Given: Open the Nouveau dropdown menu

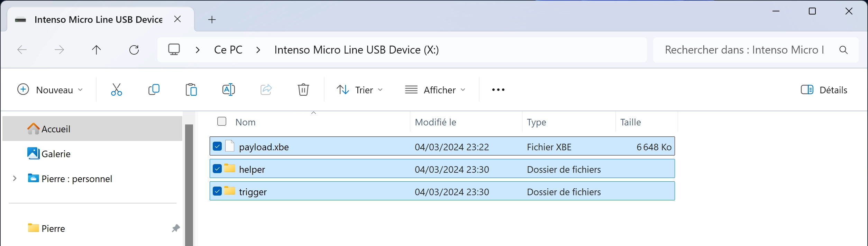Looking at the screenshot, I should [x=50, y=89].
